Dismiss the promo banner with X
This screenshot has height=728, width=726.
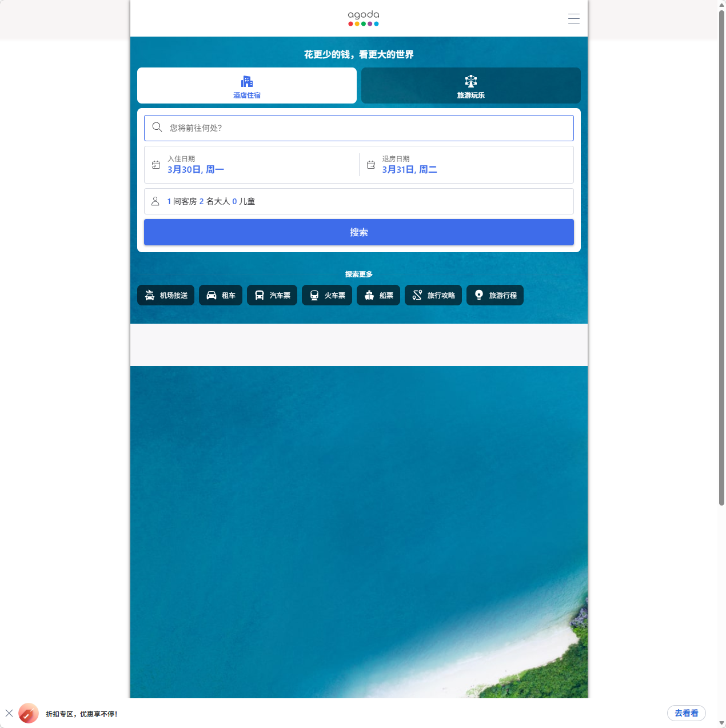point(9,713)
